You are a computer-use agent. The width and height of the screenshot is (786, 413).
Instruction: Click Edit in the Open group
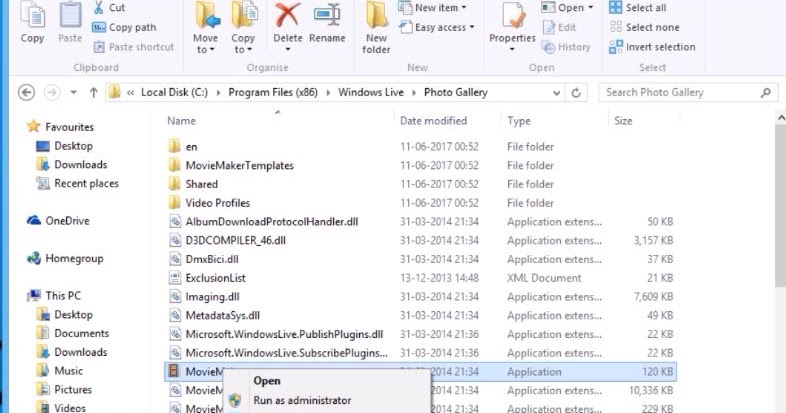[x=559, y=27]
